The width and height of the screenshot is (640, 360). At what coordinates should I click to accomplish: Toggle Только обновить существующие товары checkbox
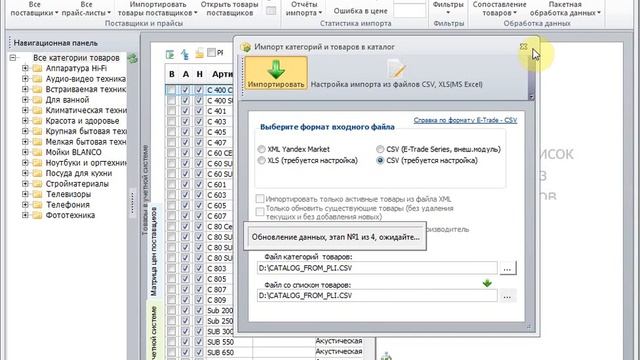point(260,211)
